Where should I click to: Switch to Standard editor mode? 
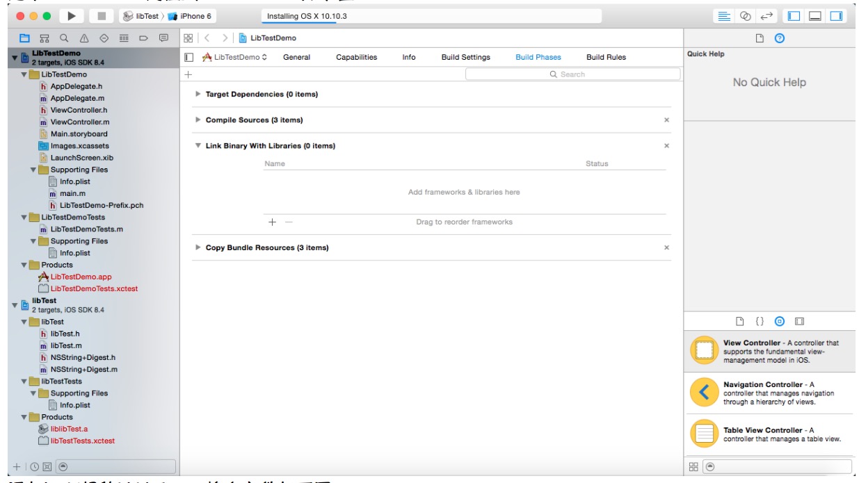point(724,16)
